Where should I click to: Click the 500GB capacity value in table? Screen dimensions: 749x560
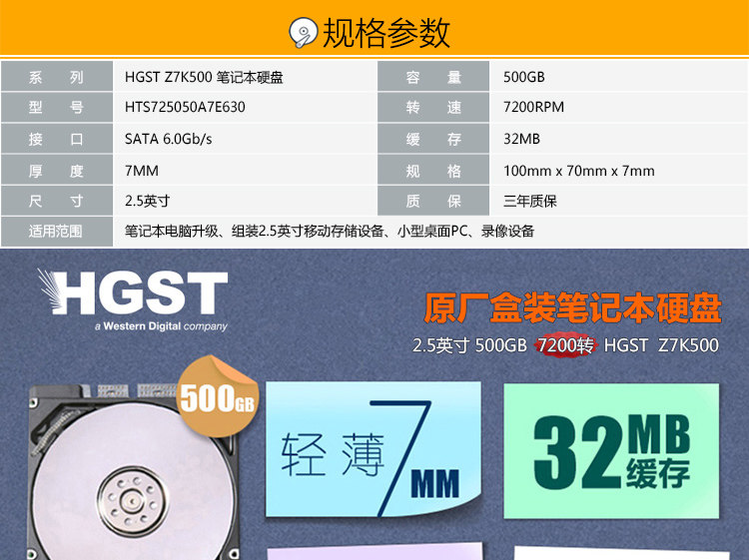[524, 77]
